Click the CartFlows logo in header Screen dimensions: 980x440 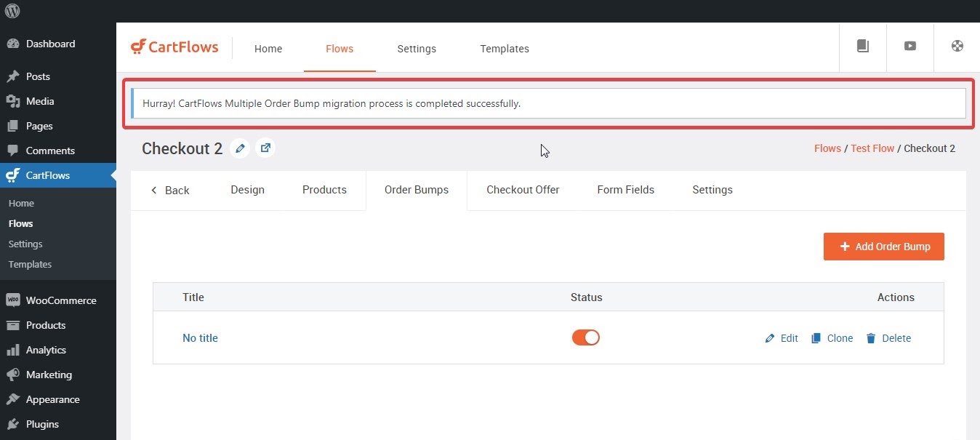174,47
